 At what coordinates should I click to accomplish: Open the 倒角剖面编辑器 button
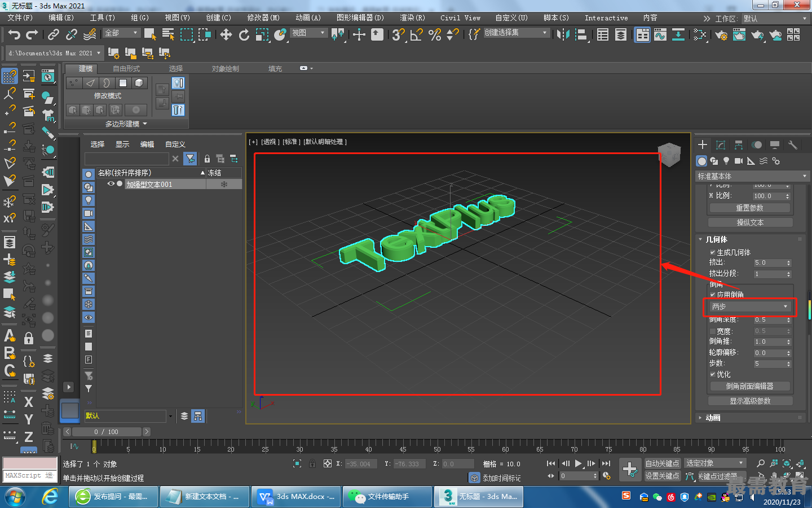(750, 386)
